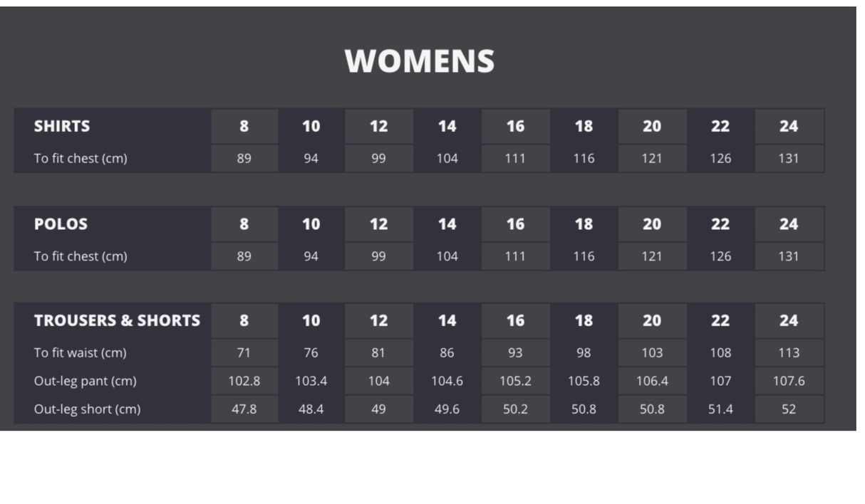Select the SHIRTS table header
865x504 pixels.
point(62,126)
